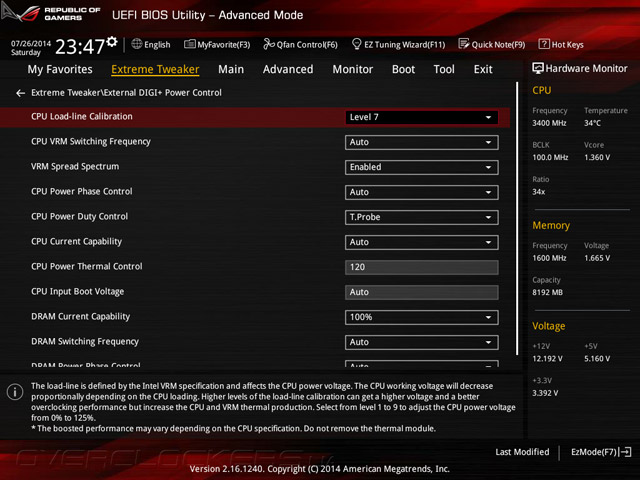The height and width of the screenshot is (480, 640).
Task: Click the breadcrumb External DIGI+ Power Control
Action: (163, 93)
